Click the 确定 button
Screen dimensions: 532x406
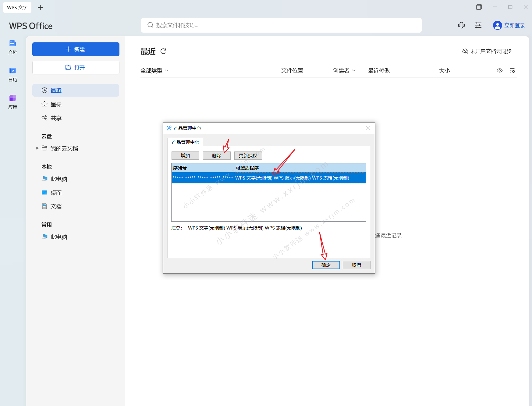(x=326, y=265)
